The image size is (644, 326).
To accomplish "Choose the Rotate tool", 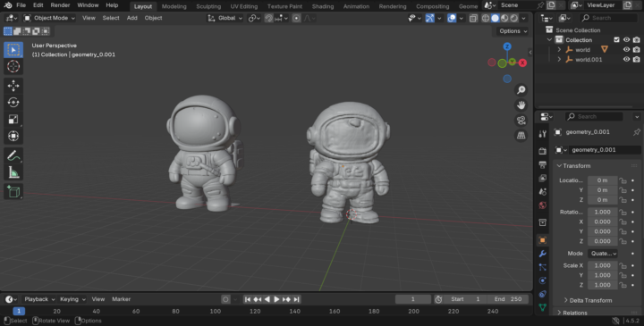I will pos(13,102).
